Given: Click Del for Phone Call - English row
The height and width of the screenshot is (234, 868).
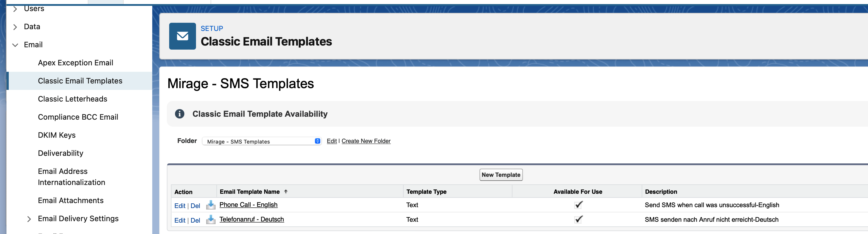Looking at the screenshot, I should pos(195,206).
